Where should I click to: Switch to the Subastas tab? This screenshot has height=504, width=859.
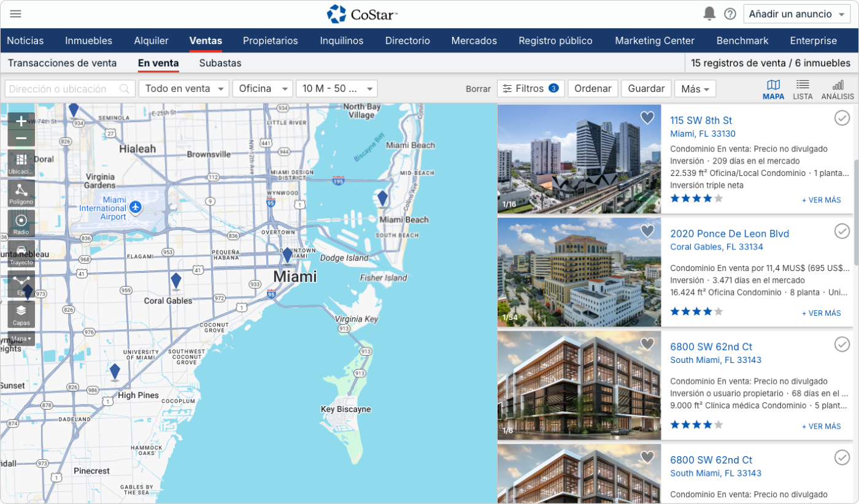tap(220, 63)
